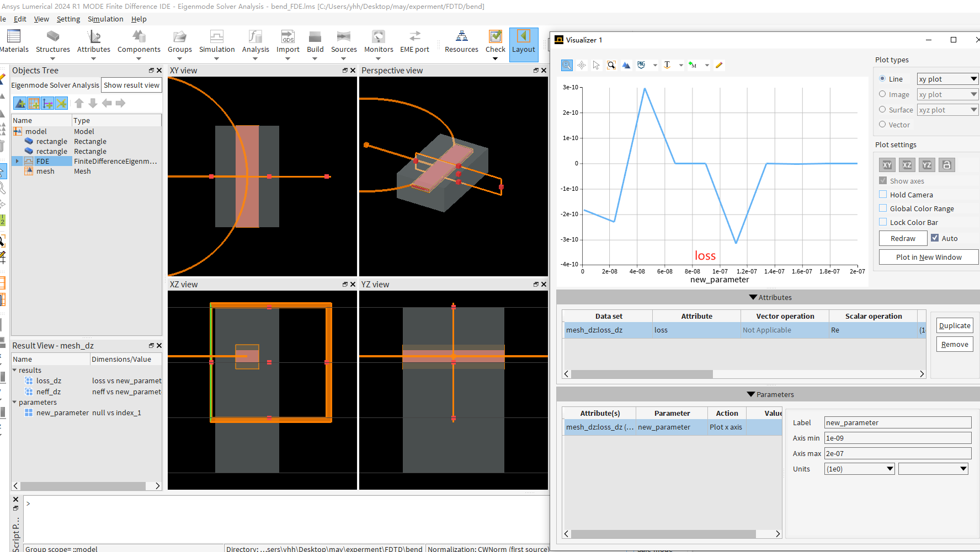Click the Import GDS icon
This screenshot has width=980, height=552.
pyautogui.click(x=287, y=37)
